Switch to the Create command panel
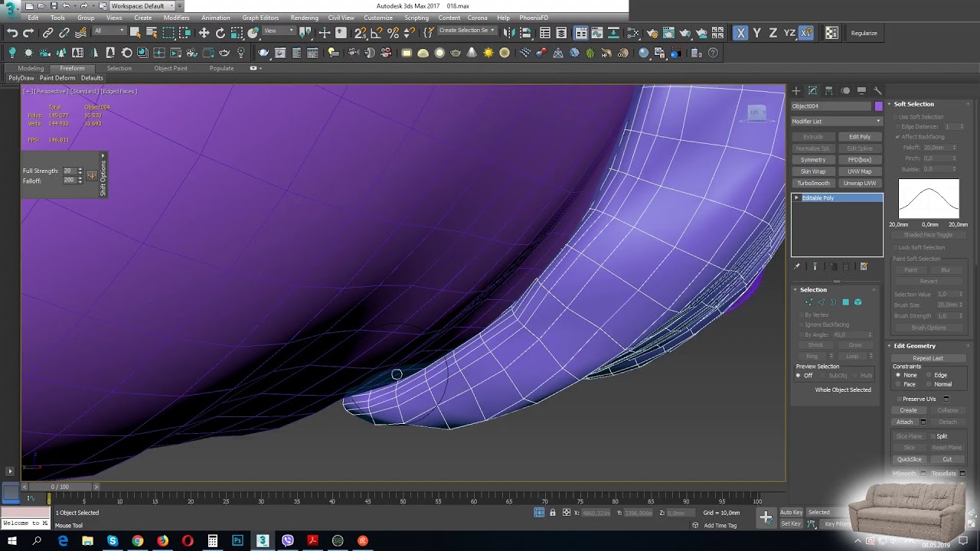 coord(796,91)
